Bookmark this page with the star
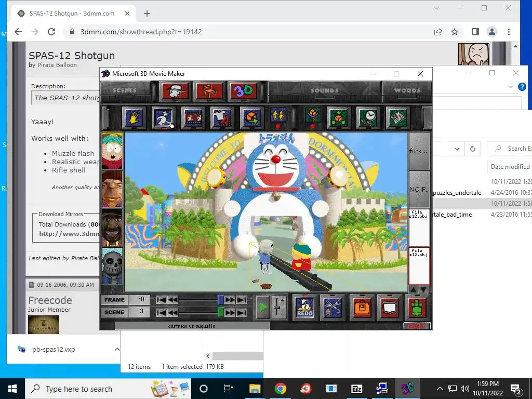532x399 pixels. [455, 32]
